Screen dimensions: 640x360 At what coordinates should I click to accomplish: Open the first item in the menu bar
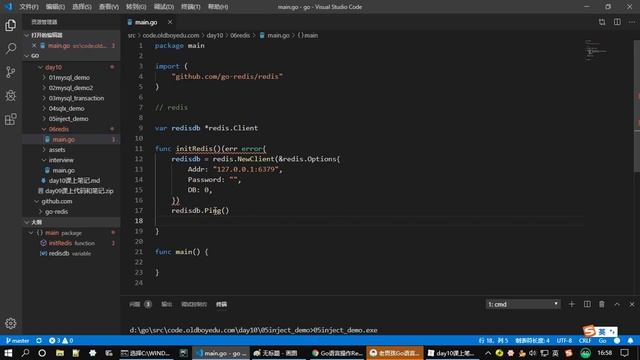(29, 7)
